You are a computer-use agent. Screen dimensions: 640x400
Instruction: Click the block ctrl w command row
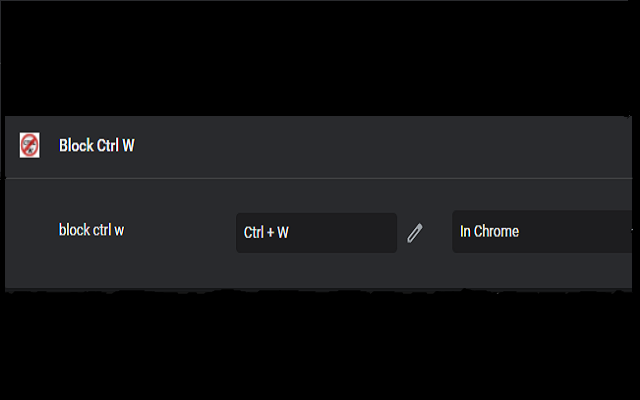[318, 233]
